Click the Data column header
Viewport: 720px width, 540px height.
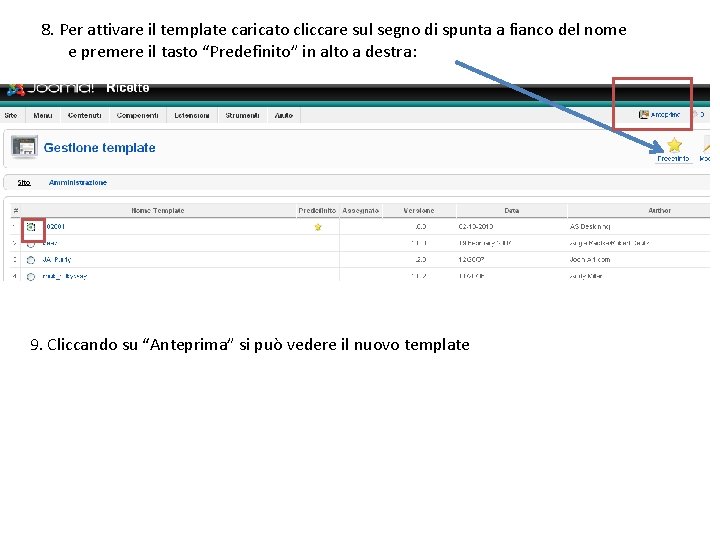[512, 210]
